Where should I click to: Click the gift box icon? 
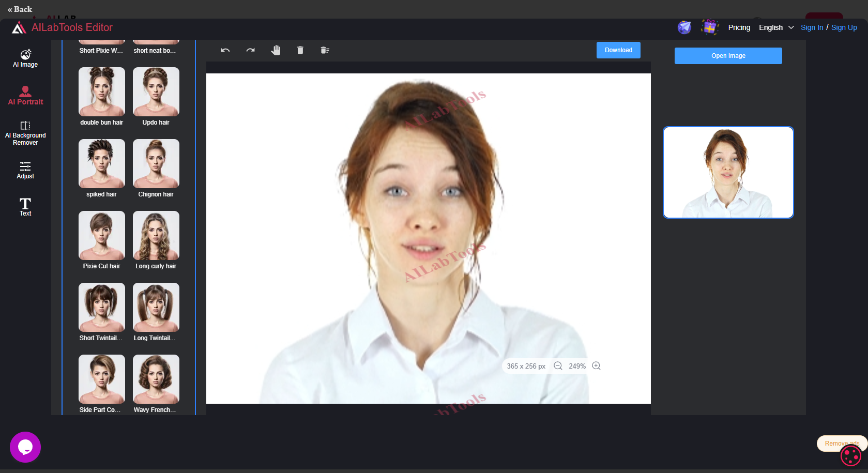pos(710,27)
